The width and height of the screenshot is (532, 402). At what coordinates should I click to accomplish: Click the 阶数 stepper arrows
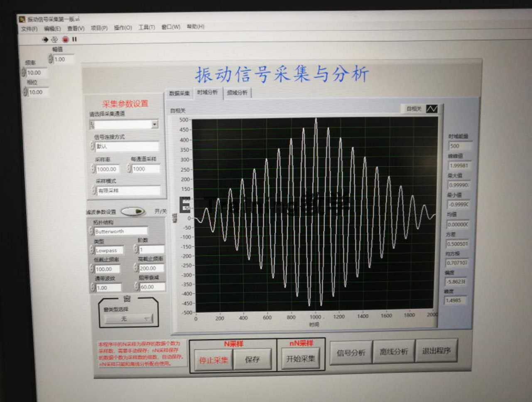pyautogui.click(x=136, y=249)
